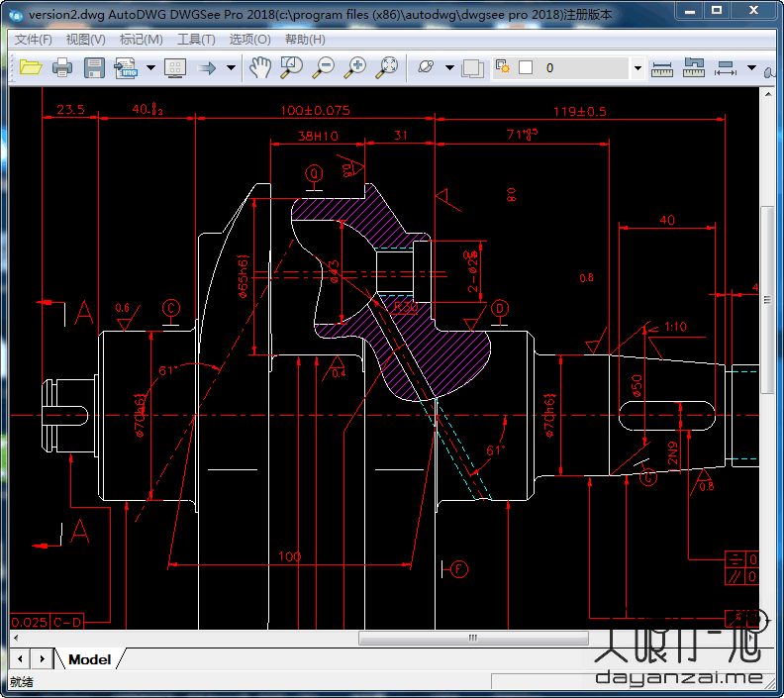784x698 pixels.
Task: Click the zoom in magnifier icon
Action: pos(355,67)
